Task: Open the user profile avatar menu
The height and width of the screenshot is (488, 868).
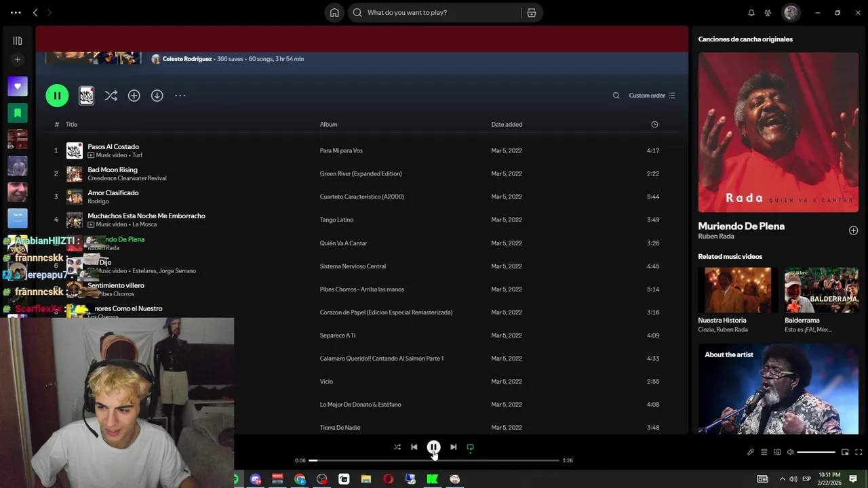Action: [x=791, y=12]
